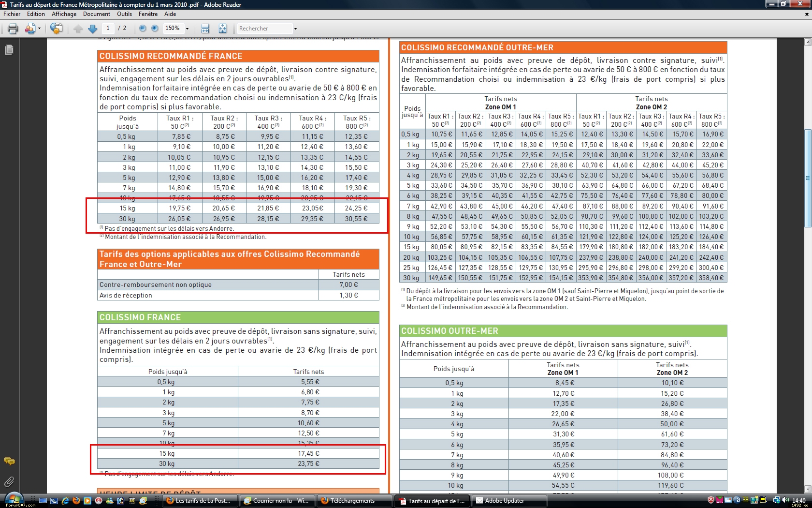Click 23,75 € in Colissimo France table
Screen dimensions: 812x508
click(x=309, y=464)
